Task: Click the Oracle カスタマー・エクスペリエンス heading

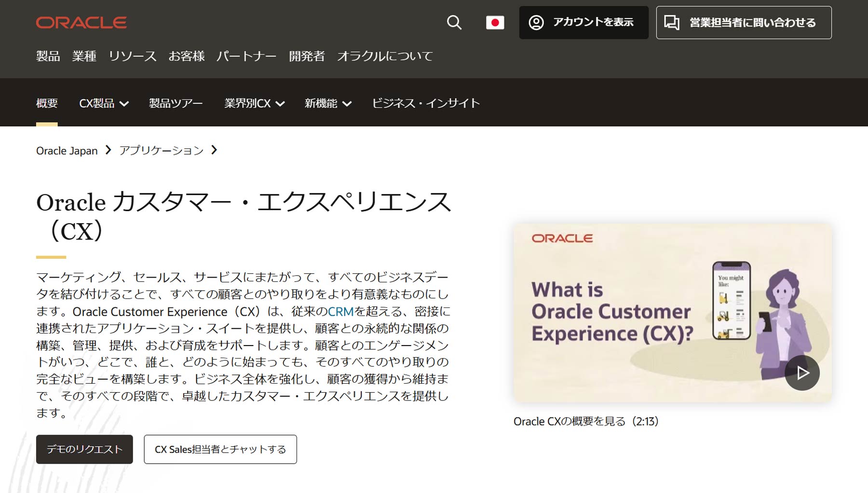Action: tap(244, 216)
